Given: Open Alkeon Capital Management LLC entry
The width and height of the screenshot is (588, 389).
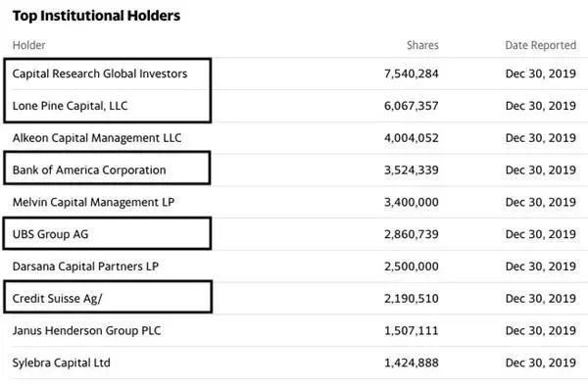Looking at the screenshot, I should coord(97,138).
